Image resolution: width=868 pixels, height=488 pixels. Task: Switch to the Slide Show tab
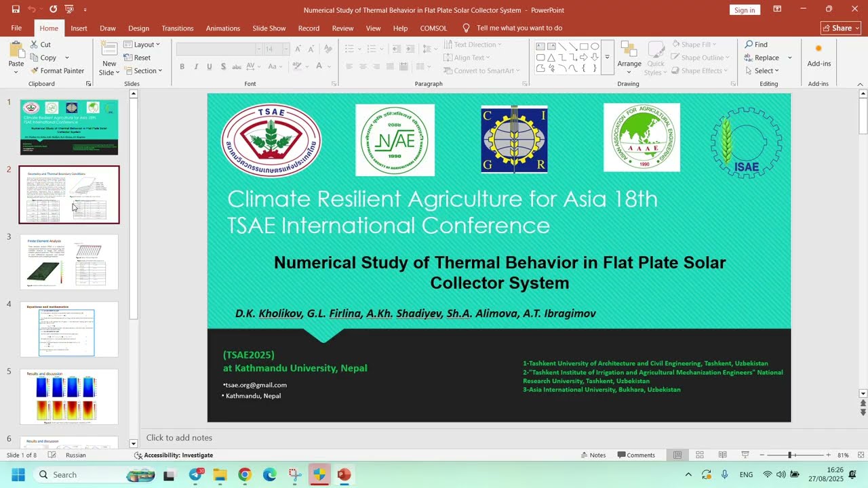[x=269, y=28]
